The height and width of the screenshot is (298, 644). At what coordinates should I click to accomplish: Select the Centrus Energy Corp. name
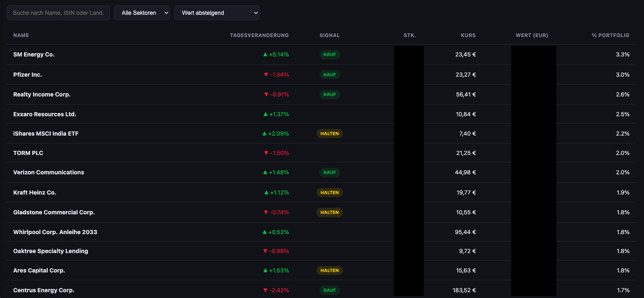[x=44, y=290]
